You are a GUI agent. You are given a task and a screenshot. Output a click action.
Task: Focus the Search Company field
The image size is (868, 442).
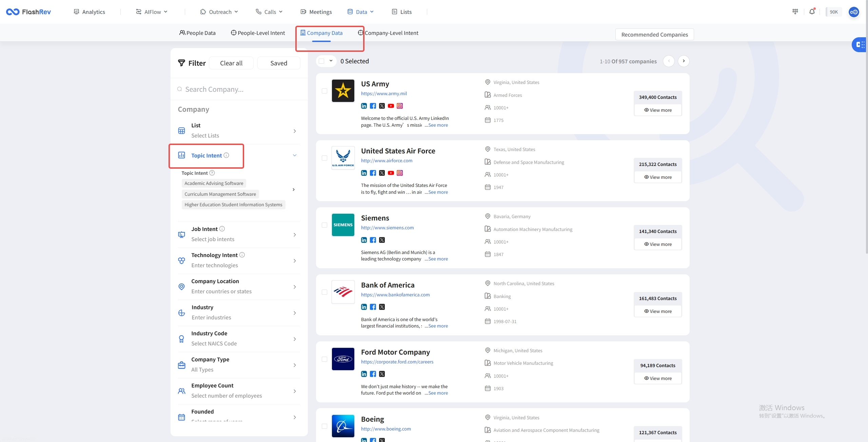(239, 89)
